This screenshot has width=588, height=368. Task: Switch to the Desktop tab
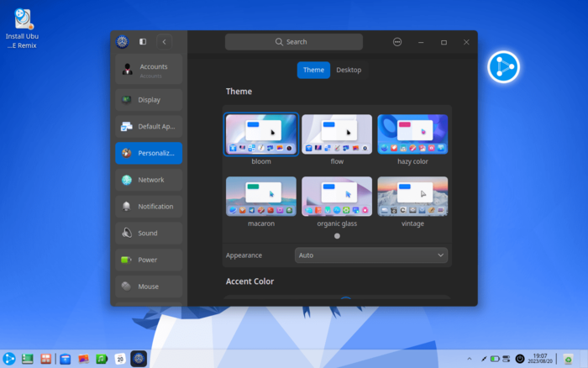pyautogui.click(x=349, y=70)
